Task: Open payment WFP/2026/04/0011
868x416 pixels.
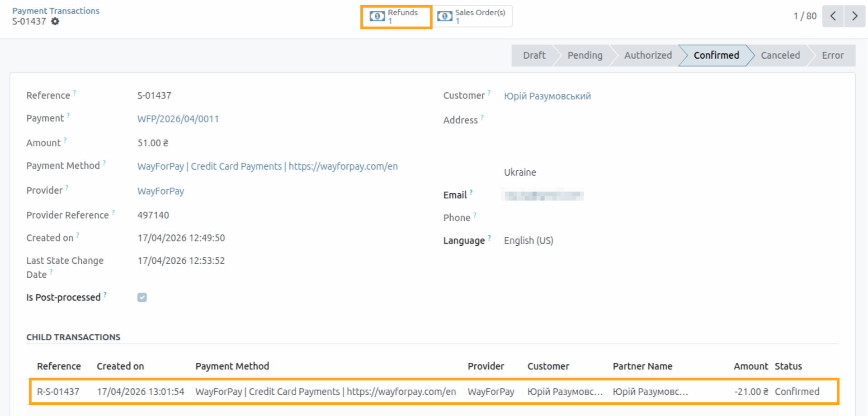Action: [178, 119]
